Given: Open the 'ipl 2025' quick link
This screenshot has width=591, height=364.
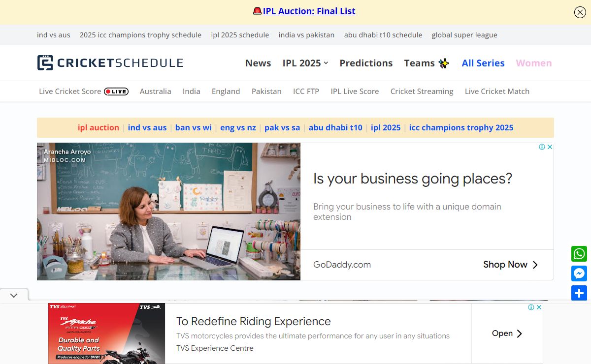Looking at the screenshot, I should [386, 127].
